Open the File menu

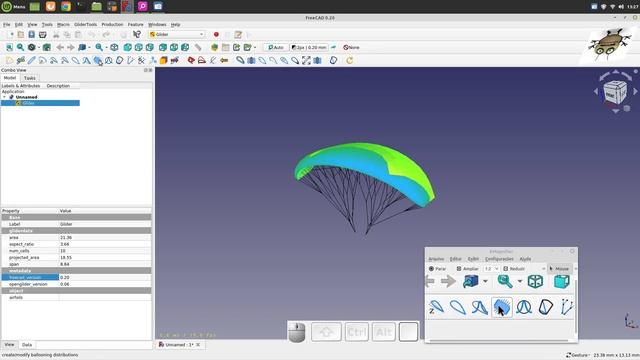pos(7,24)
